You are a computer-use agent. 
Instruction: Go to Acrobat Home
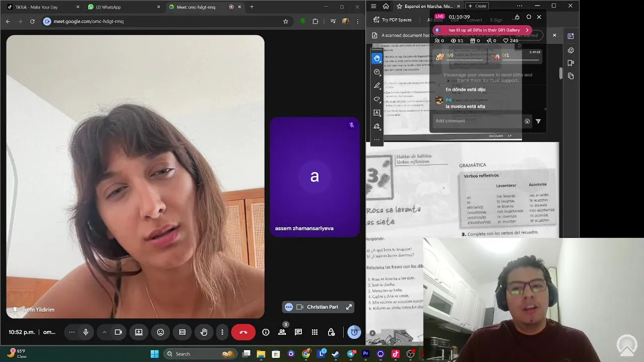(x=386, y=6)
